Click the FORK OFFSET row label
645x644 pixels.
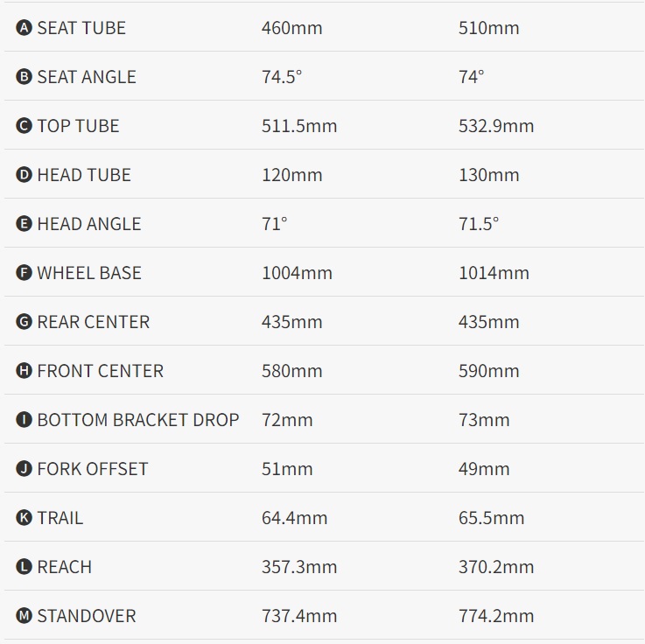[x=93, y=469]
